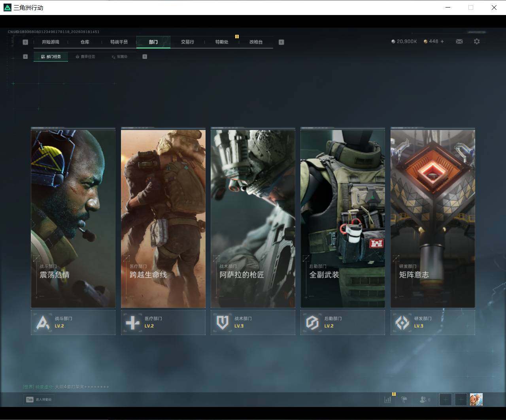This screenshot has width=506, height=420.
Task: Open the friends icon showing 6
Action: point(425,399)
